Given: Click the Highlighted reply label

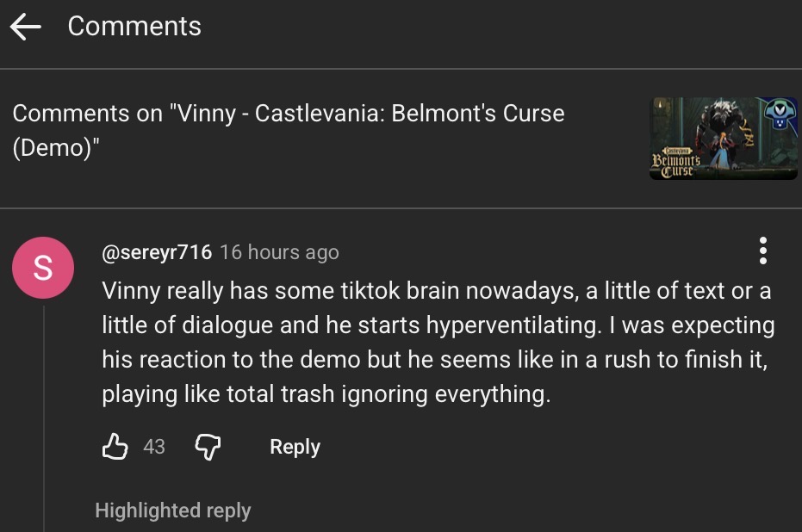Looking at the screenshot, I should coord(173,510).
